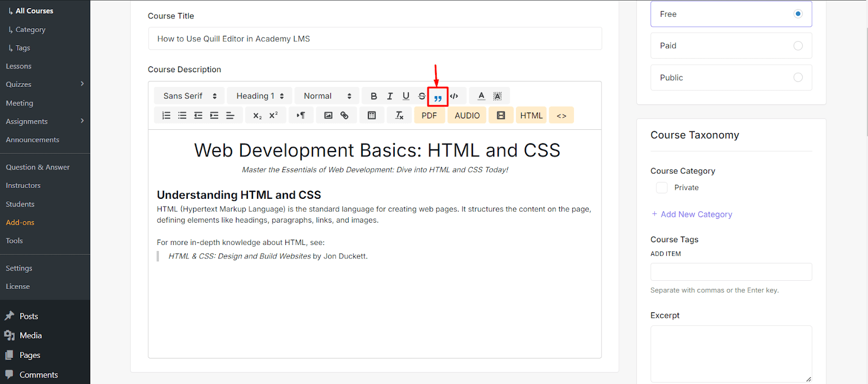868x384 pixels.
Task: Clear text formatting
Action: (399, 115)
